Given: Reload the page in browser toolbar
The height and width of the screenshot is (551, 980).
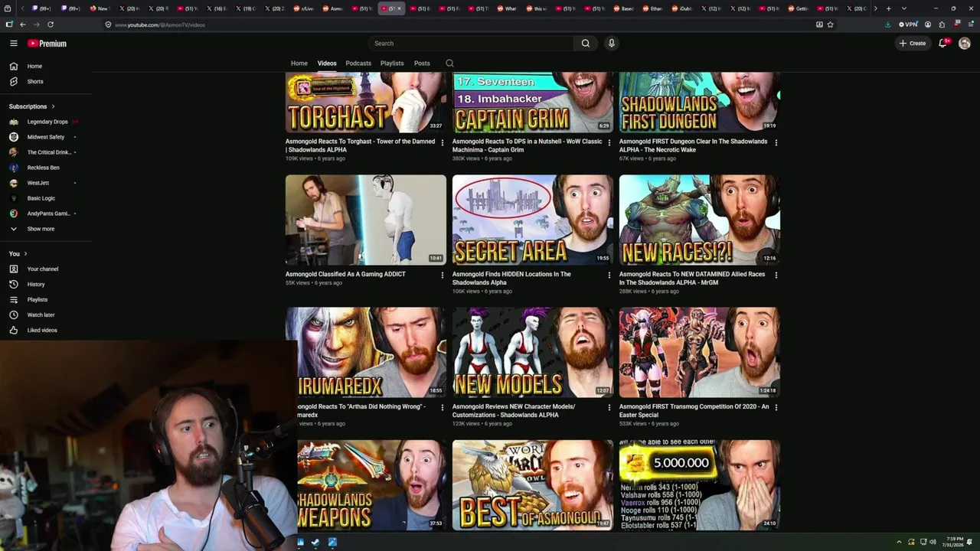Looking at the screenshot, I should click(x=51, y=24).
